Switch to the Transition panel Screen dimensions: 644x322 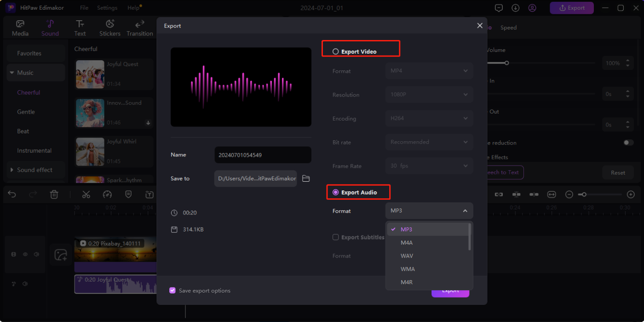(x=139, y=27)
